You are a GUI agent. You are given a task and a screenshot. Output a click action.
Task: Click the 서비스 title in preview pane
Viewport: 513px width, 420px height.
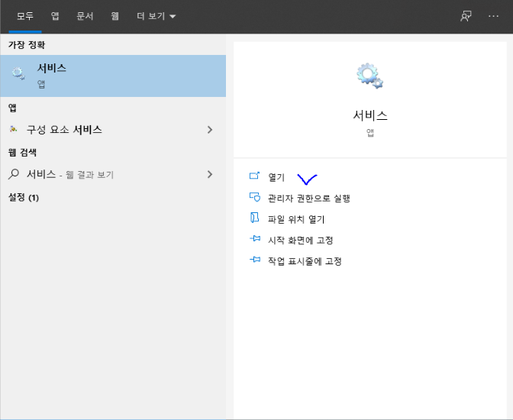pos(370,115)
